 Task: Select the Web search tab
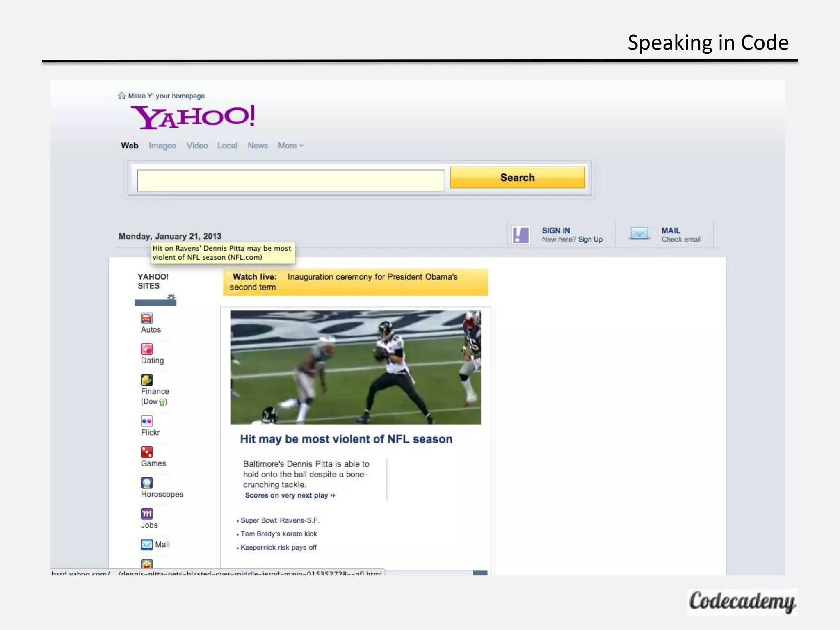(130, 146)
